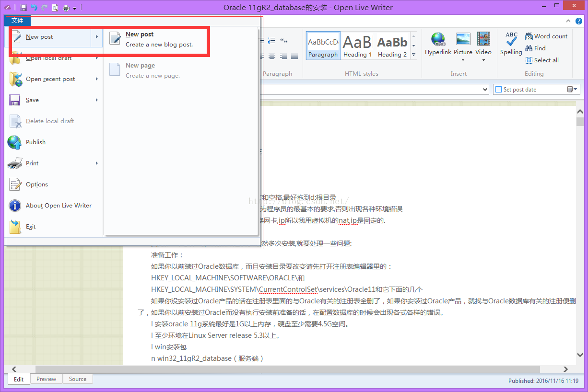Click Word count
Screen dimensions: 588x392
click(546, 36)
